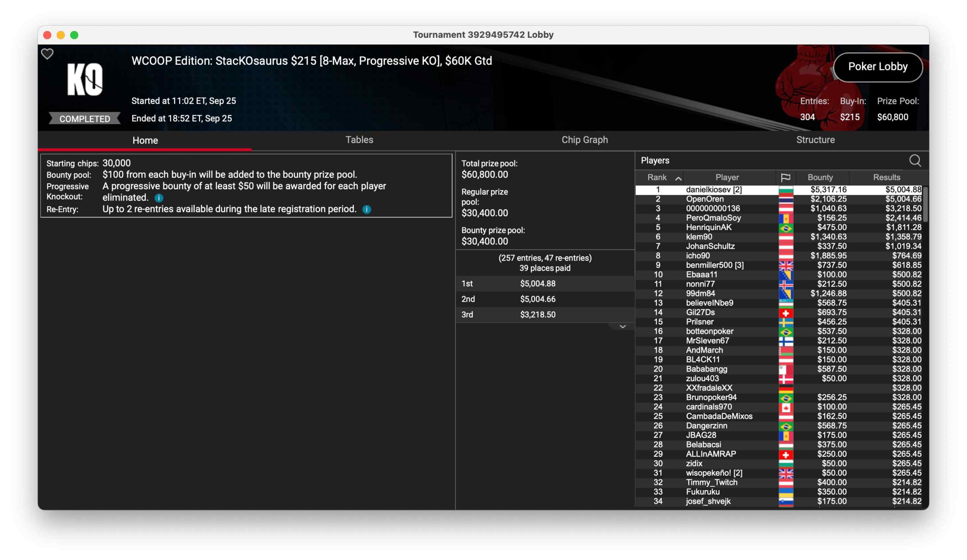
Task: Click the country flag column header icon
Action: point(785,177)
